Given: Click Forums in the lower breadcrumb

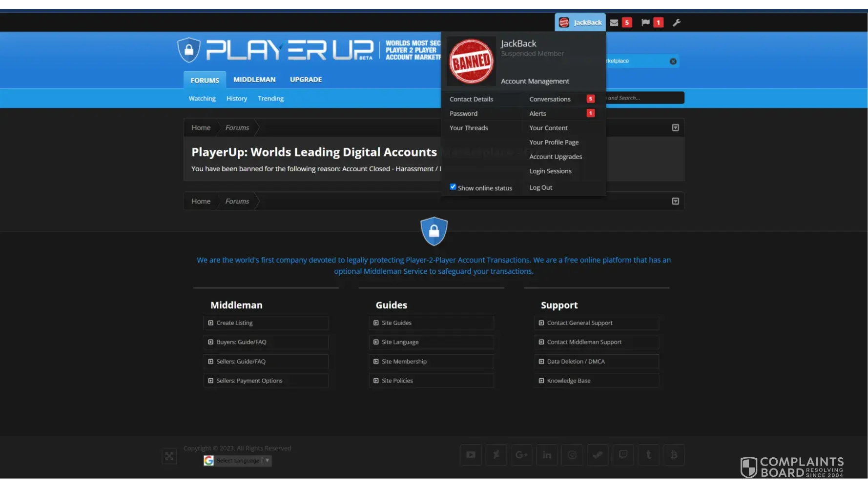Looking at the screenshot, I should 237,201.
